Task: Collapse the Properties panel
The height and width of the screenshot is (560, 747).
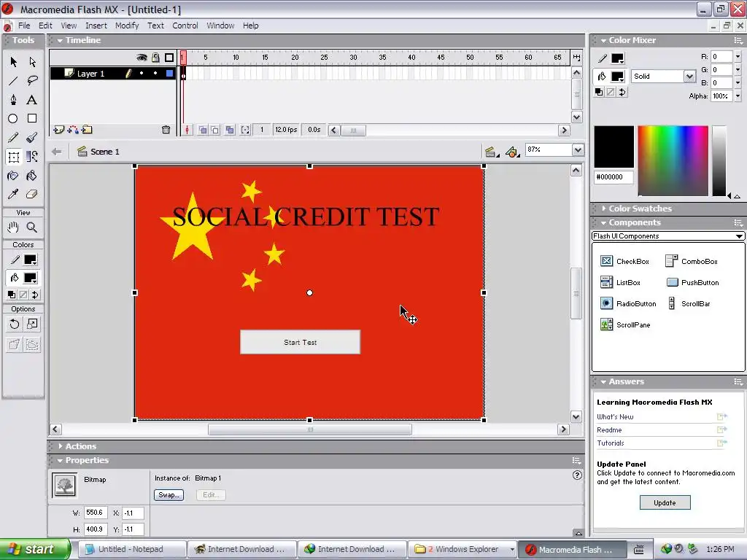Action: [x=60, y=461]
